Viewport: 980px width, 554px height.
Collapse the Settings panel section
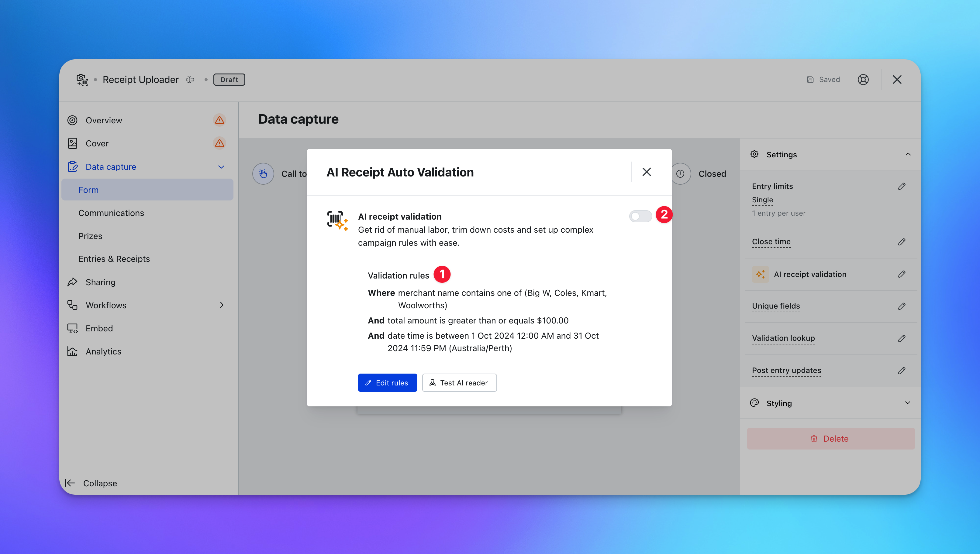point(908,154)
